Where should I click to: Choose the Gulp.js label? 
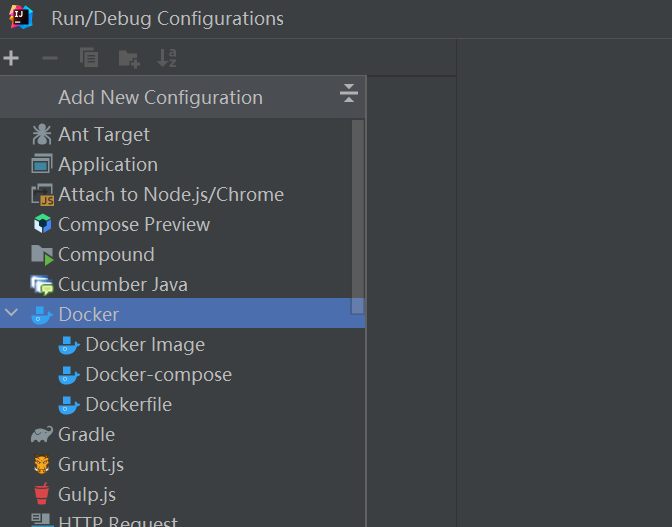click(x=87, y=495)
